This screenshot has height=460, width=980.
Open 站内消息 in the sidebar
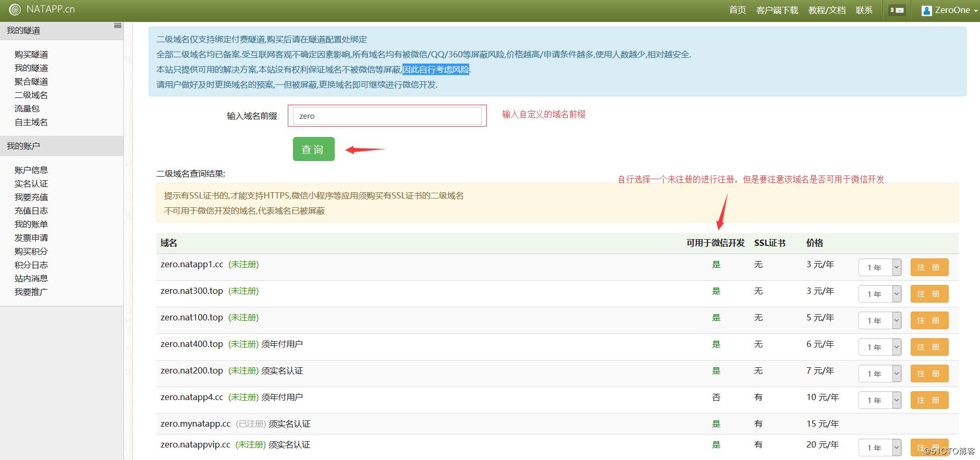coord(31,278)
